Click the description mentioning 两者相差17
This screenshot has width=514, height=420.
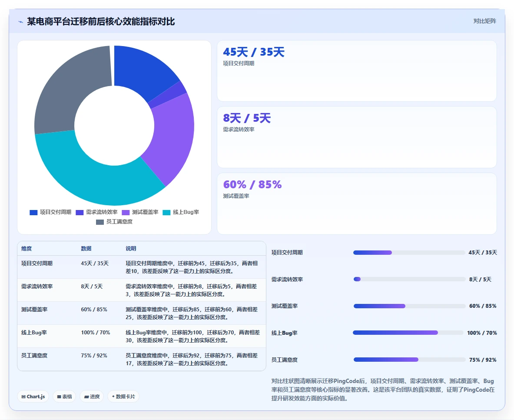point(192,359)
